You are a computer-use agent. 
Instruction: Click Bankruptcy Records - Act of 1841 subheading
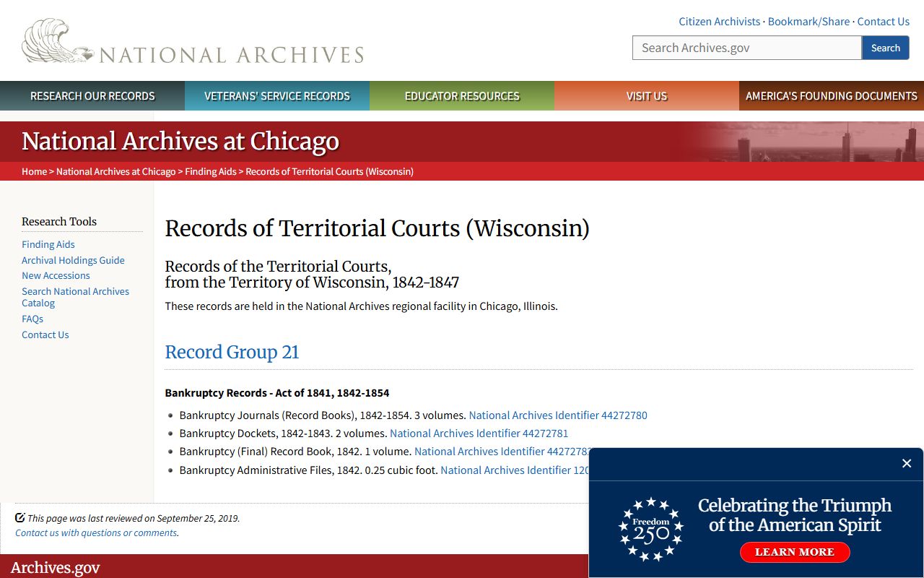277,393
